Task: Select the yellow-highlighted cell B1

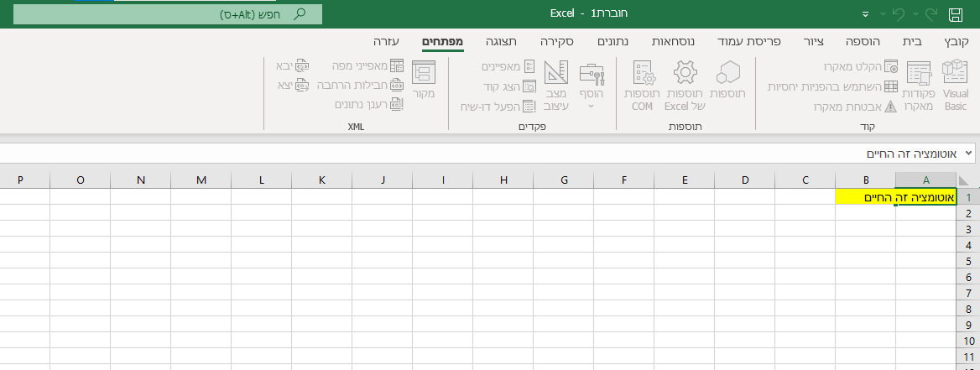Action: pyautogui.click(x=865, y=196)
